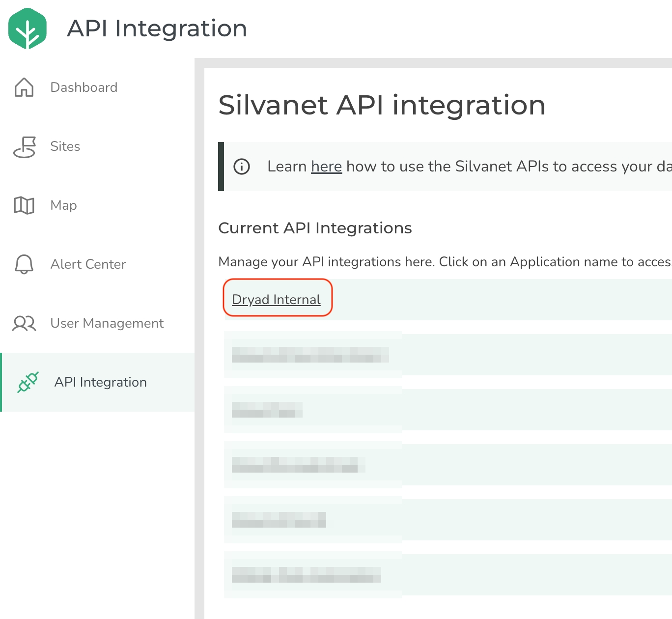The width and height of the screenshot is (672, 619).
Task: Click the blurred application name directly below Dryad Internal
Action: click(x=310, y=355)
